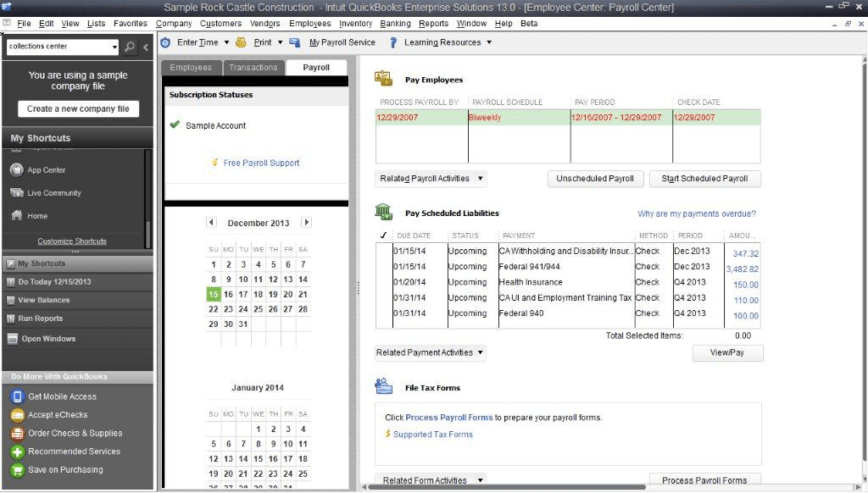868x493 pixels.
Task: Click the My Shortcuts panel icon
Action: (10, 264)
